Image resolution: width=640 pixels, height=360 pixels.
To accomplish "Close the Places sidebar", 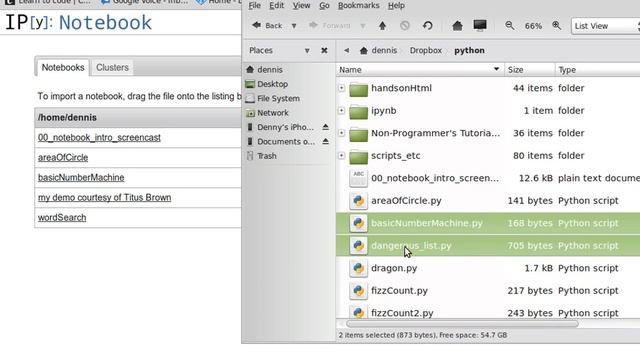I will point(324,50).
